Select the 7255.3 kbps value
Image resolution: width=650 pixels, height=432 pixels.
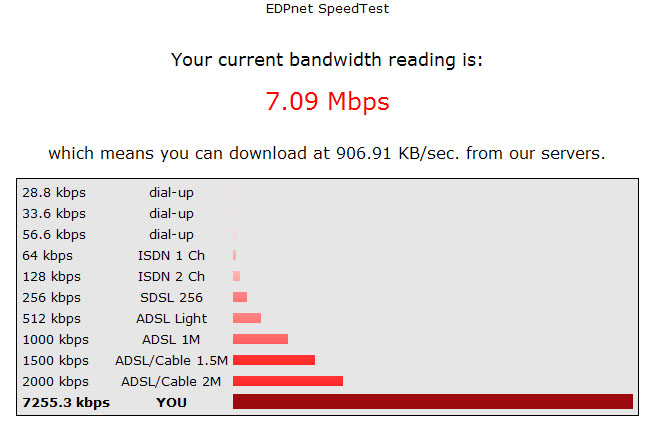coord(66,402)
